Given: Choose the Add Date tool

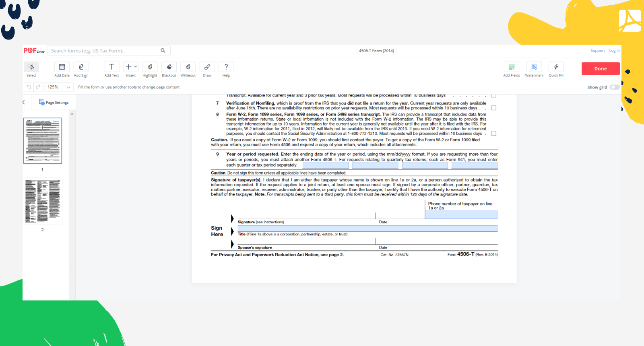Looking at the screenshot, I should pos(62,69).
